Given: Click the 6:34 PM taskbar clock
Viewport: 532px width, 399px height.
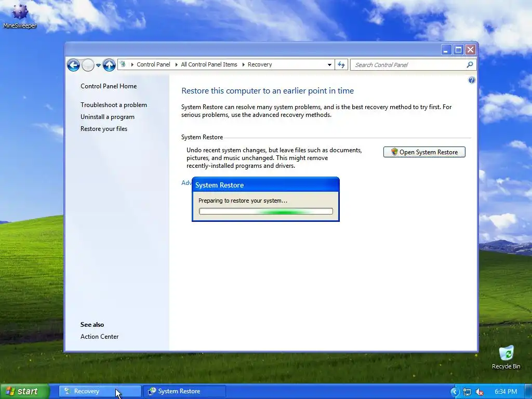Looking at the screenshot, I should pyautogui.click(x=506, y=392).
